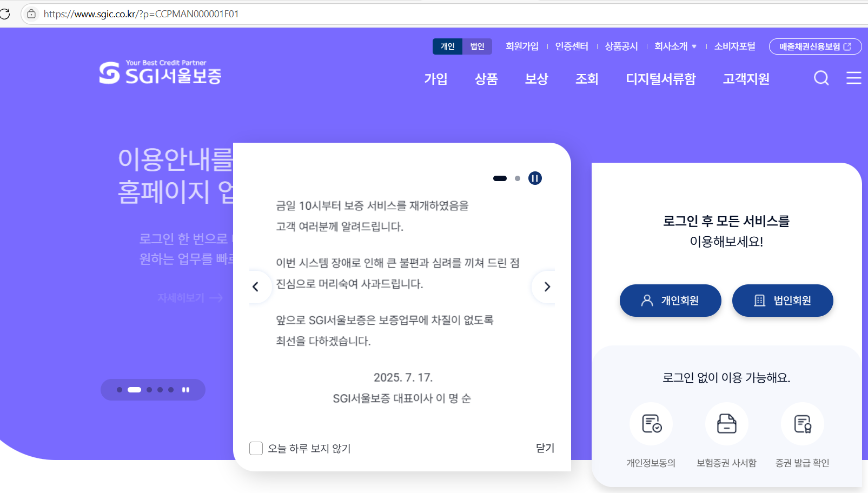The width and height of the screenshot is (868, 493).
Task: Log in as 법인회원
Action: [x=783, y=301]
